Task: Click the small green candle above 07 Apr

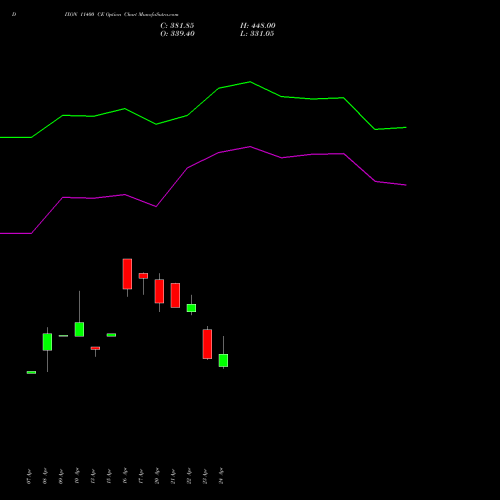Action: click(x=31, y=372)
